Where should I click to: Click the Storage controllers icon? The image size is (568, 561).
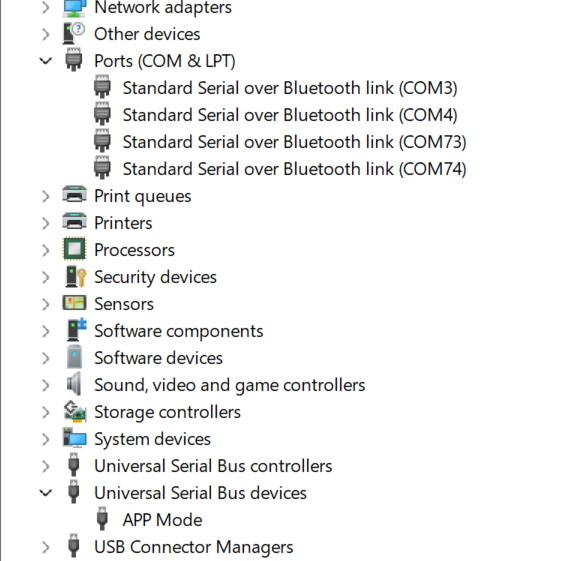coord(75,411)
